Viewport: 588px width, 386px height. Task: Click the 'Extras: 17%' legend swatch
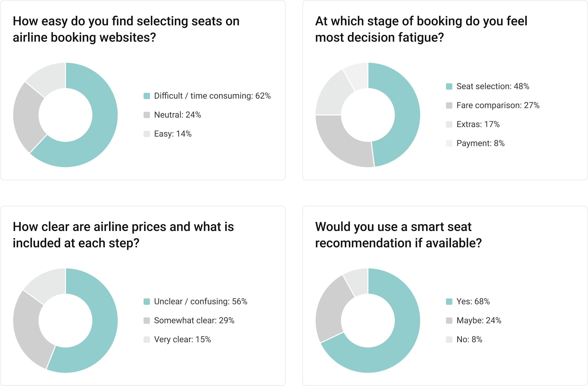(449, 124)
